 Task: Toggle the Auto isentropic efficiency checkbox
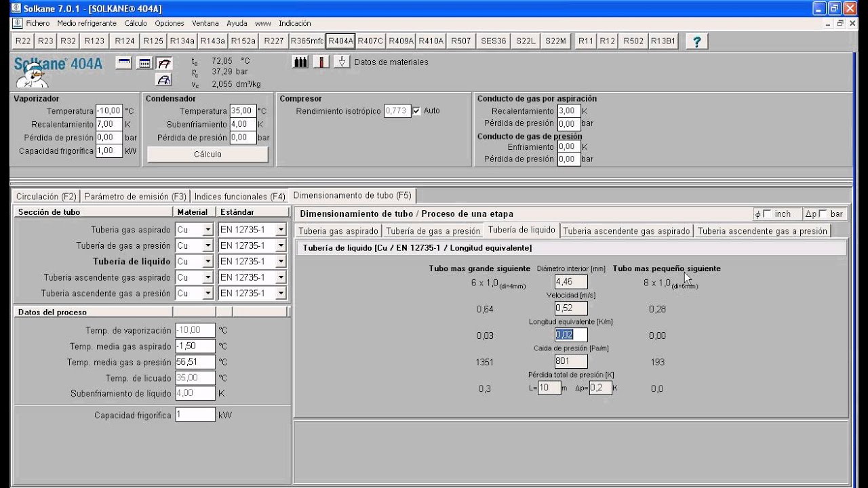click(x=416, y=110)
